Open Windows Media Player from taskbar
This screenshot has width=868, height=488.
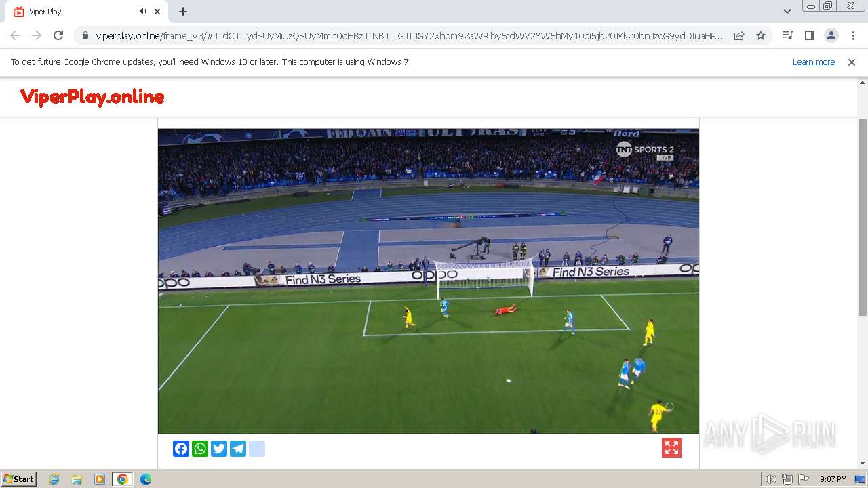(x=100, y=479)
